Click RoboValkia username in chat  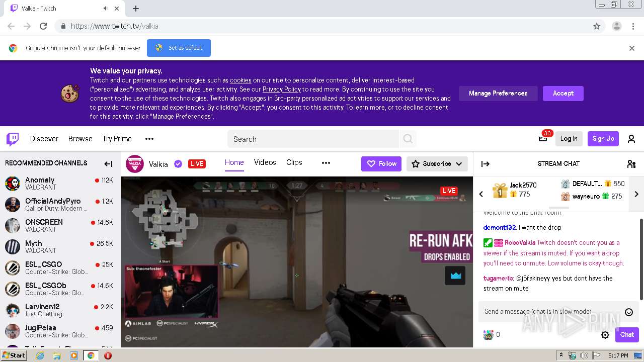pyautogui.click(x=520, y=243)
